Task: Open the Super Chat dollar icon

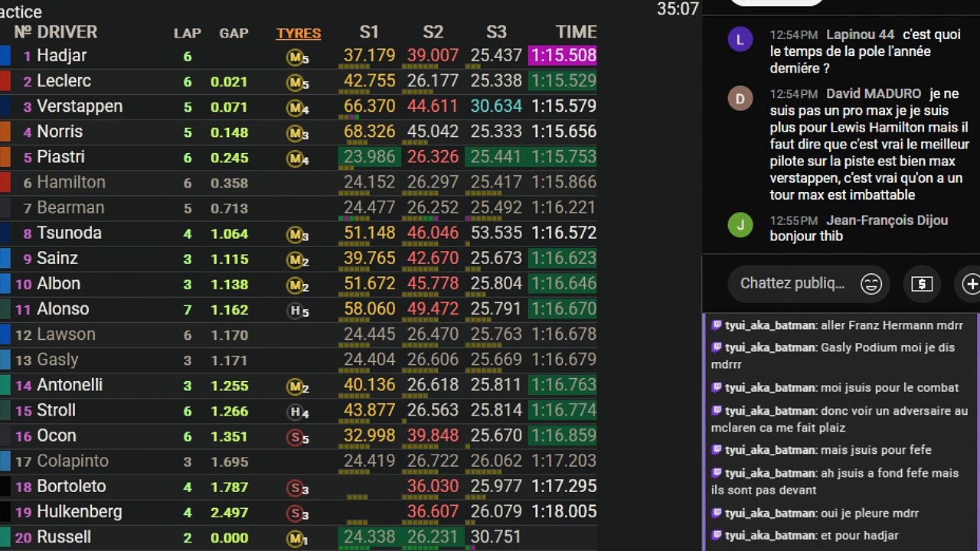Action: 922,284
